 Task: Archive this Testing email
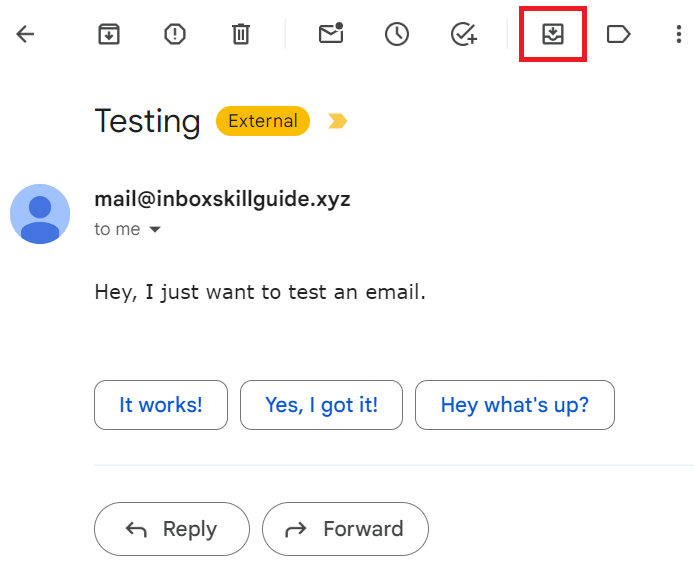pos(108,34)
